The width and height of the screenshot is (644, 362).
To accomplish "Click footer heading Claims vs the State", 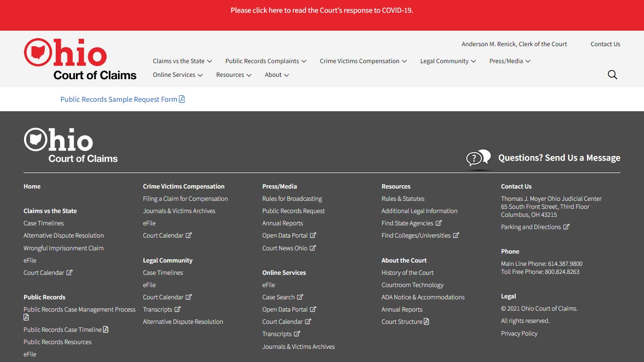I will point(50,211).
